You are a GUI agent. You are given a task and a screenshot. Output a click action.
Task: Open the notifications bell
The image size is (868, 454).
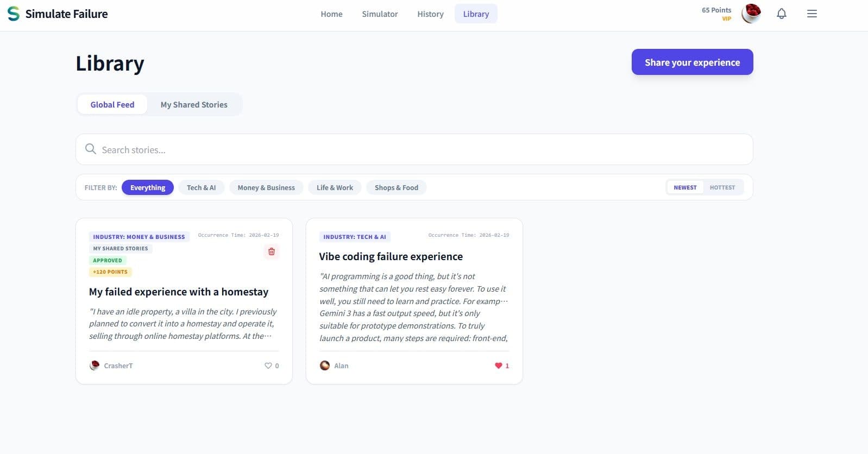(x=781, y=14)
